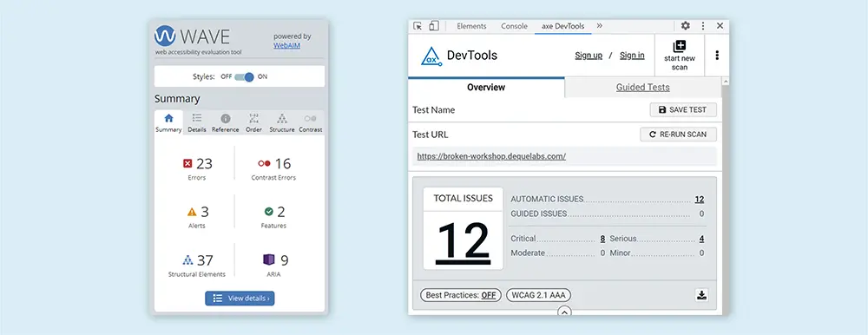Select the WCAG 2.1 AAA standard pill
This screenshot has width=868, height=335.
click(x=539, y=295)
